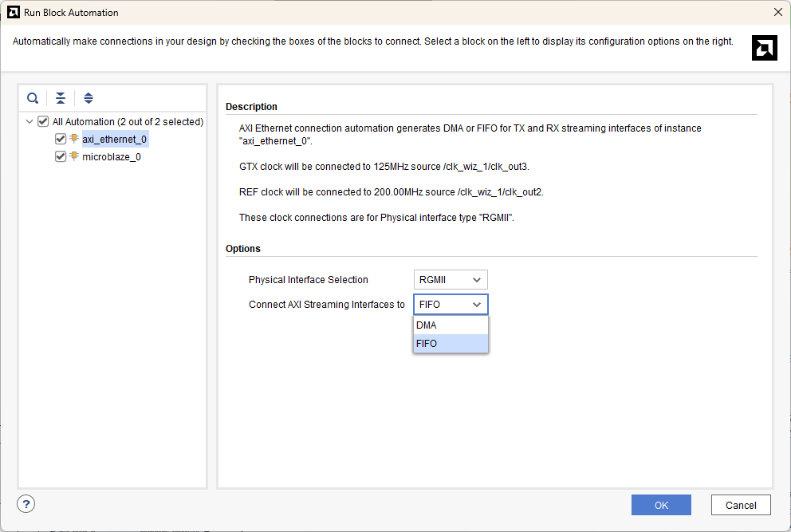Click the Collapse All icon
This screenshot has width=791, height=532.
click(61, 98)
